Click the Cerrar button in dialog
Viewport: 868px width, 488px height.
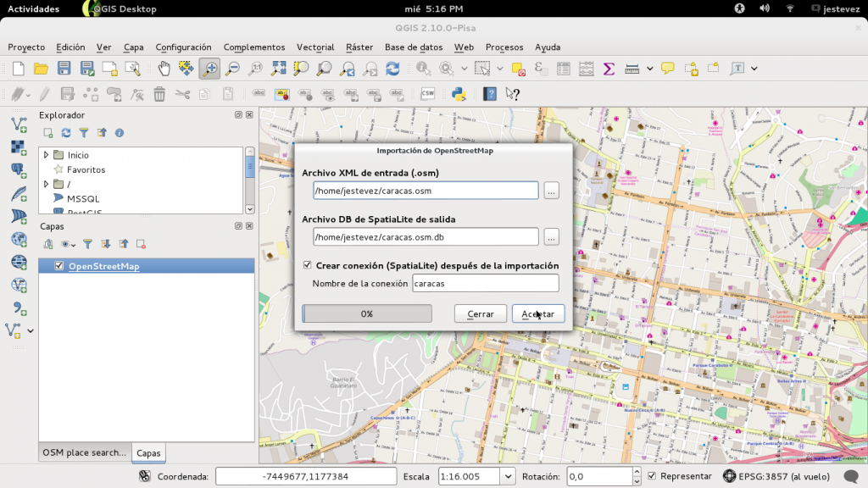tap(481, 313)
